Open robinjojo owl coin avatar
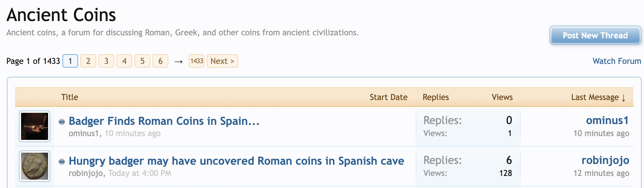Image resolution: width=644 pixels, height=188 pixels. click(35, 166)
